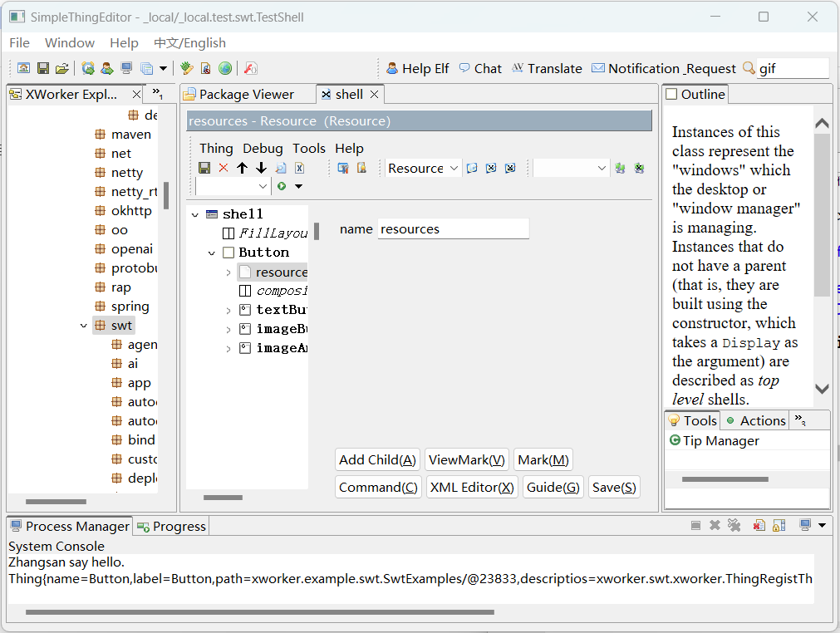Close the XWorker Explorer tab

pos(136,94)
